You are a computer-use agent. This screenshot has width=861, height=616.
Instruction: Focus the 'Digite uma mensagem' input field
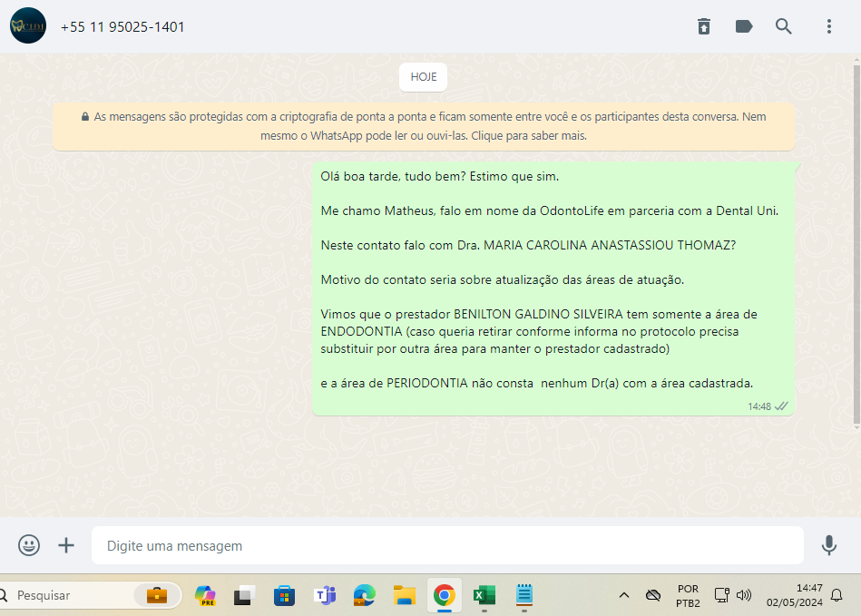(447, 546)
